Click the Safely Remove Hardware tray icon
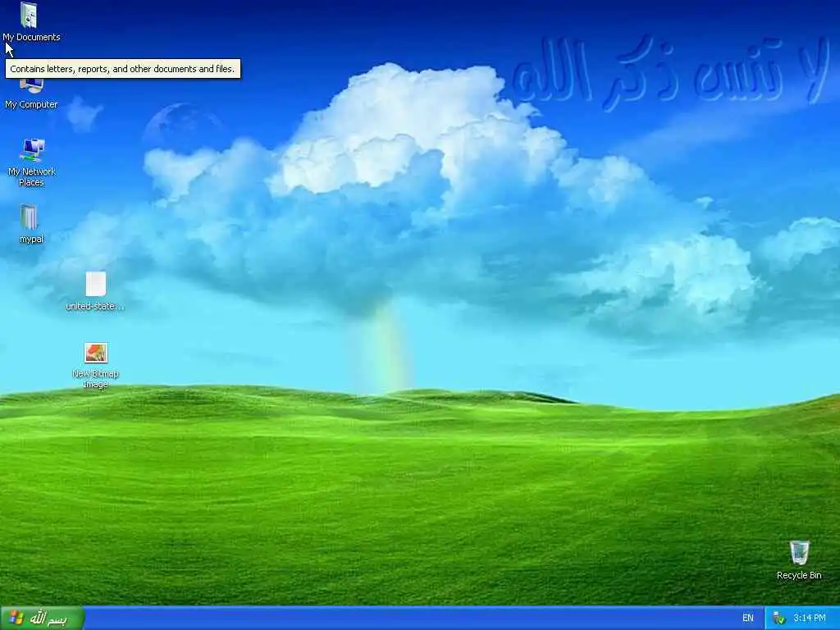The width and height of the screenshot is (840, 630). click(x=778, y=619)
